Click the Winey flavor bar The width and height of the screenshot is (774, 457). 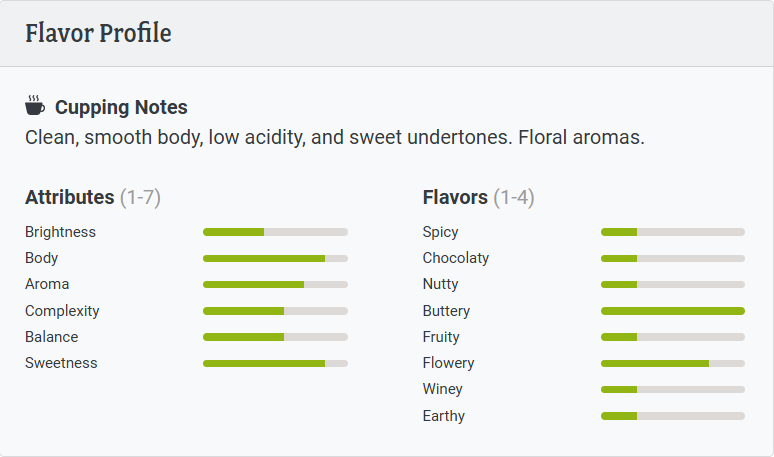coord(672,389)
